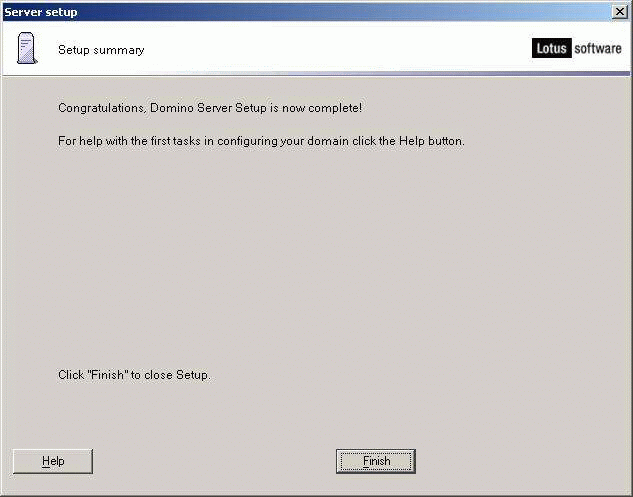Click the Finish button to close Setup
This screenshot has width=633, height=497.
coord(375,461)
